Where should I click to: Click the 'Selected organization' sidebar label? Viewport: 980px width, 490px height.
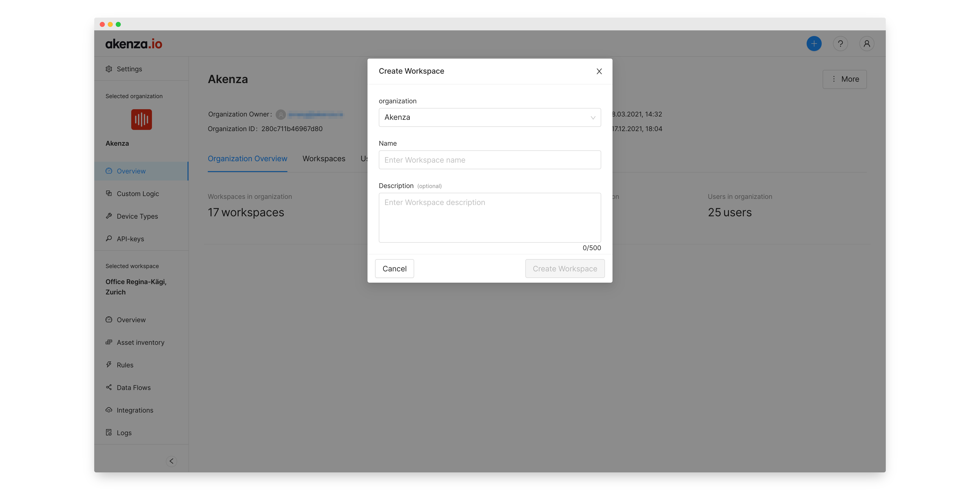tap(134, 96)
